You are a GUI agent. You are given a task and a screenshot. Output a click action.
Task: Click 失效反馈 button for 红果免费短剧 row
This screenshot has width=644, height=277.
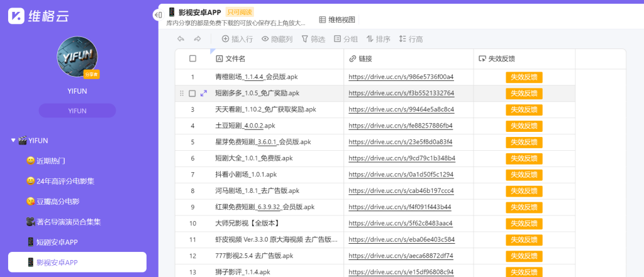(524, 208)
